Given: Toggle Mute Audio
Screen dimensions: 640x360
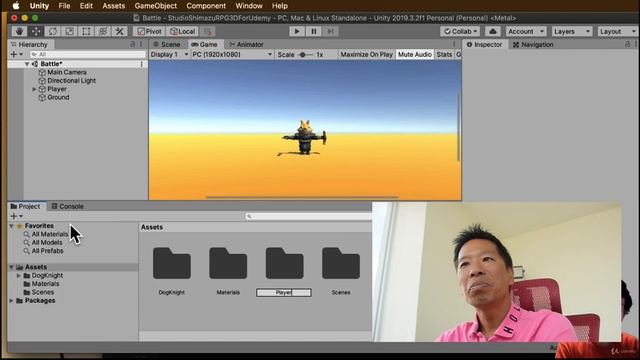Looking at the screenshot, I should tap(415, 54).
